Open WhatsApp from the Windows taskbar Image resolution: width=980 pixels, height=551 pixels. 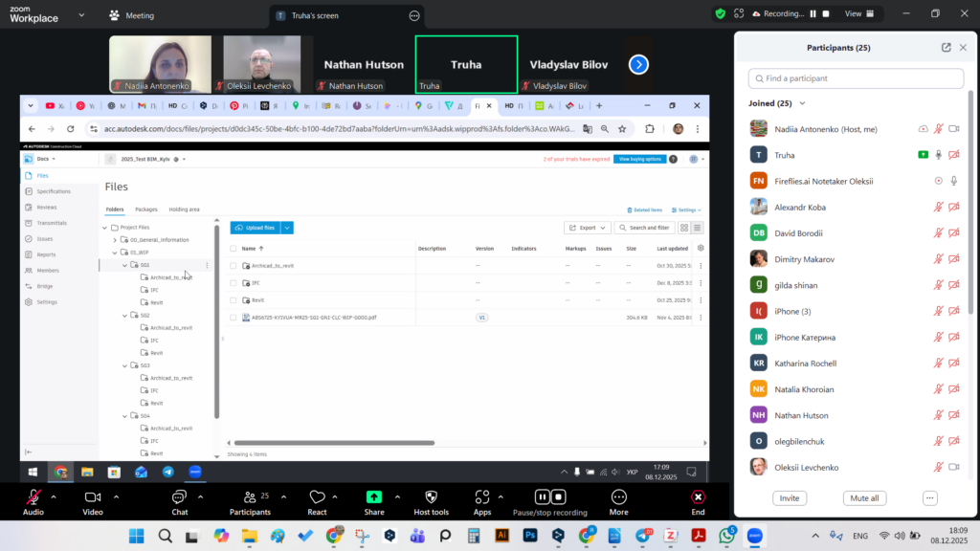(x=726, y=536)
